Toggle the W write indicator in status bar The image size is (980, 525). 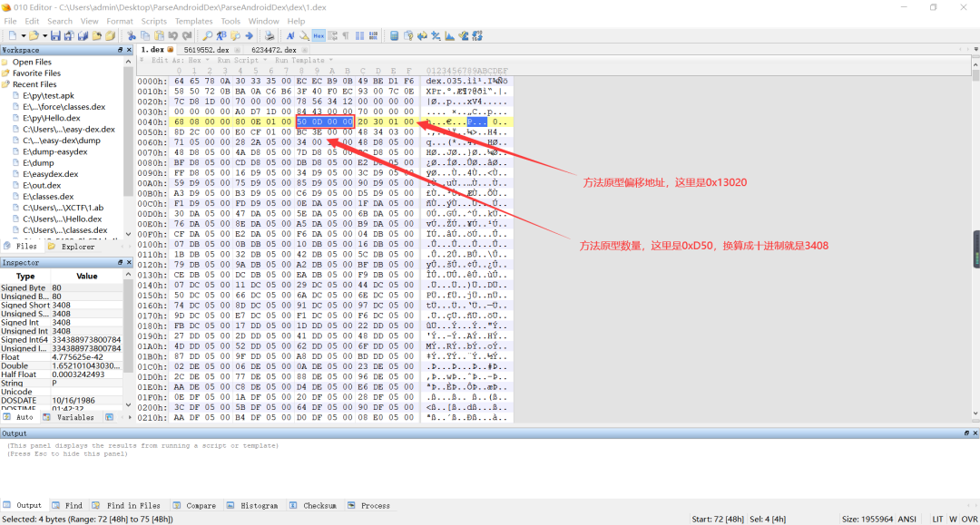953,520
